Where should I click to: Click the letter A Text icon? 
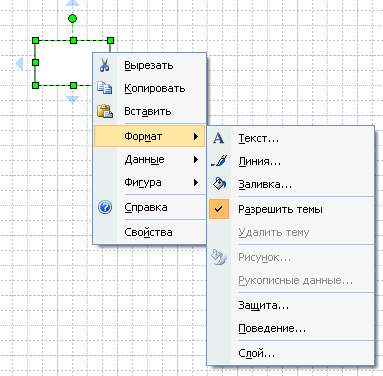click(x=219, y=138)
